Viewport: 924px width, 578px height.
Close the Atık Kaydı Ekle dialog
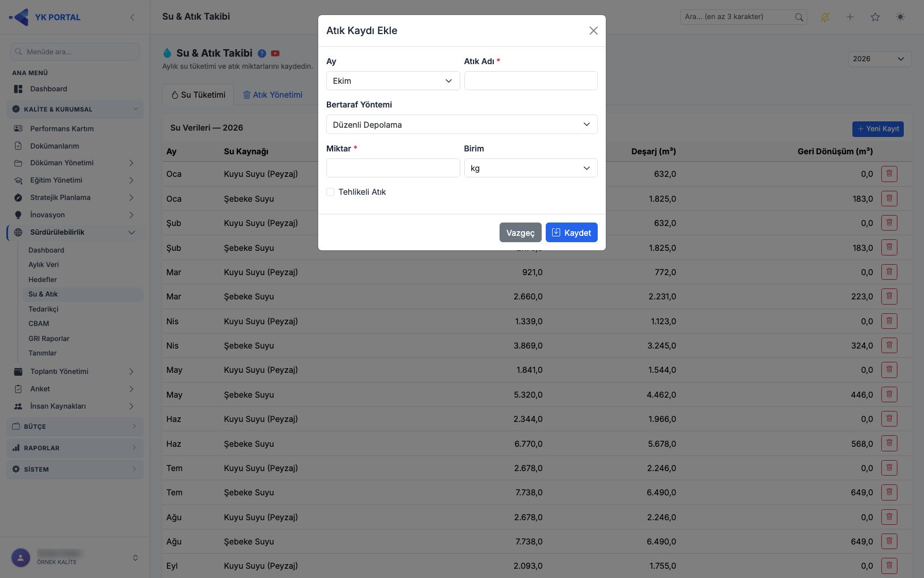point(593,31)
